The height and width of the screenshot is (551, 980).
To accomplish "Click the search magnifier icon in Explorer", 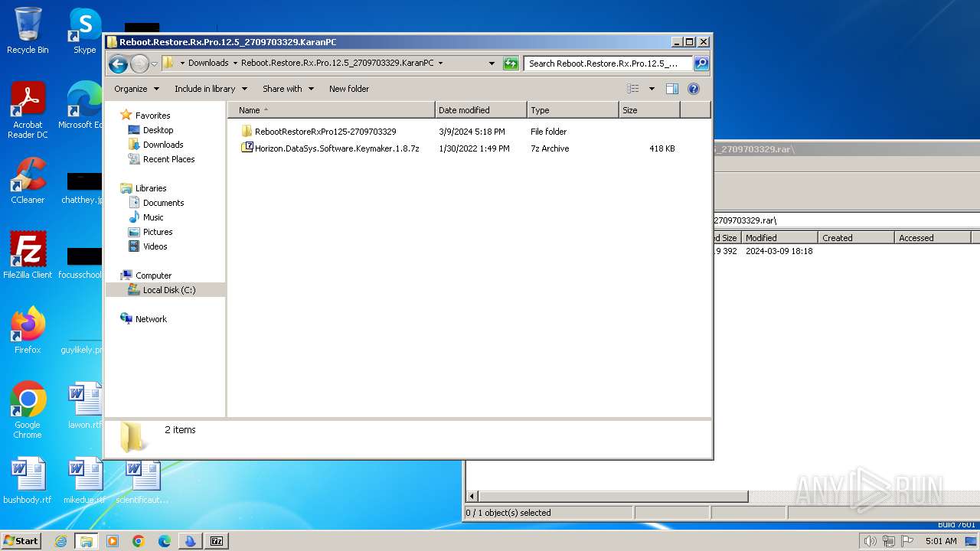I will click(x=701, y=64).
